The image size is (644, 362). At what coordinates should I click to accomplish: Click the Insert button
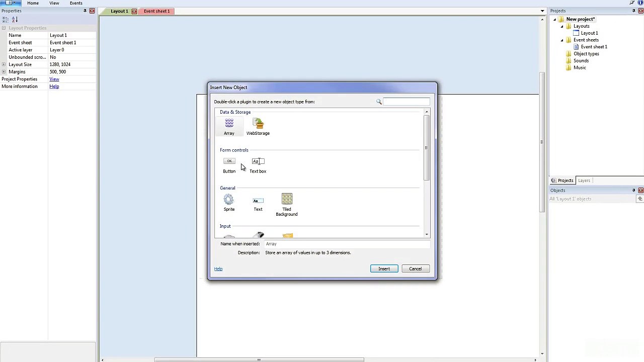[384, 268]
